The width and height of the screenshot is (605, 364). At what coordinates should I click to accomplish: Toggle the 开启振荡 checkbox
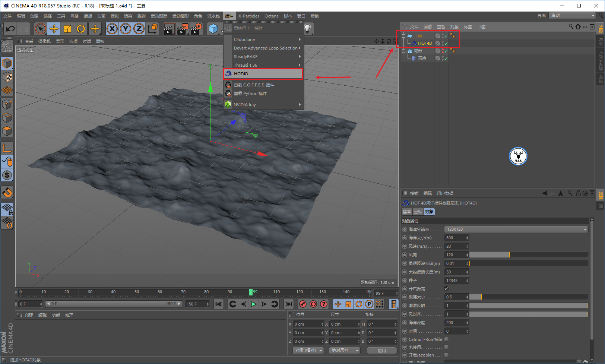pyautogui.click(x=446, y=288)
